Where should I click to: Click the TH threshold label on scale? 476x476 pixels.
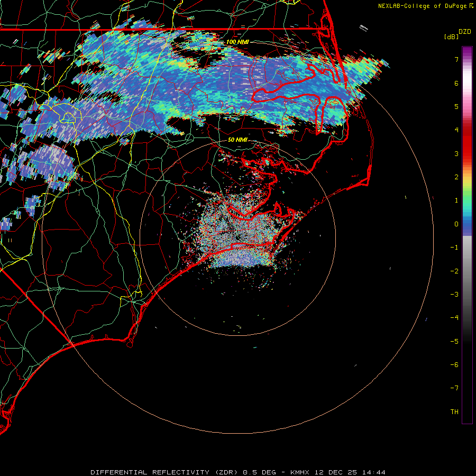[454, 412]
